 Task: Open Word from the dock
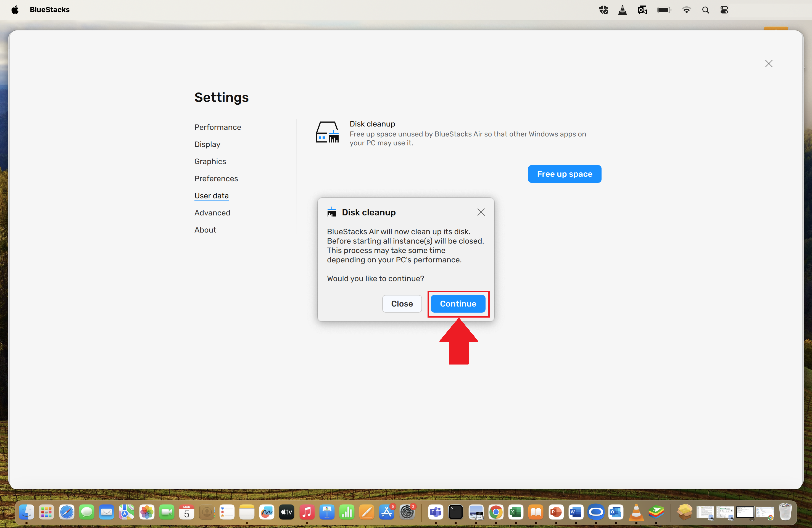576,512
